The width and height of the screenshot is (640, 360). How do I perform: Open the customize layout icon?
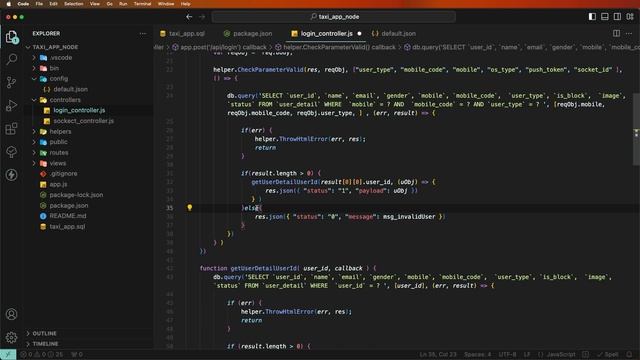[630, 17]
